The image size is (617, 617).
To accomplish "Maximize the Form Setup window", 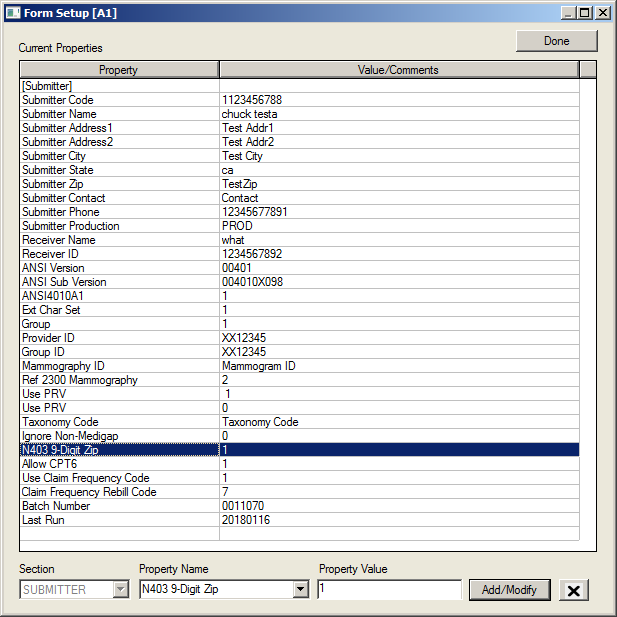I will tap(585, 13).
